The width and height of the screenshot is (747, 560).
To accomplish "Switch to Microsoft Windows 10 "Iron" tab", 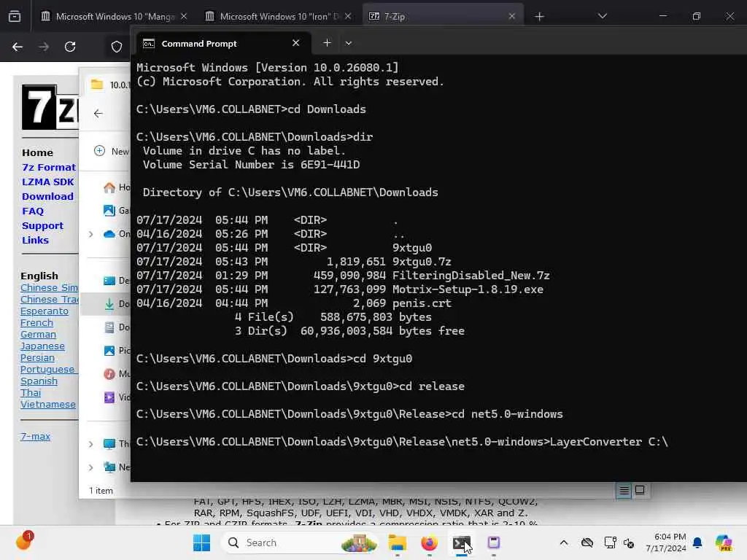I will [x=279, y=17].
